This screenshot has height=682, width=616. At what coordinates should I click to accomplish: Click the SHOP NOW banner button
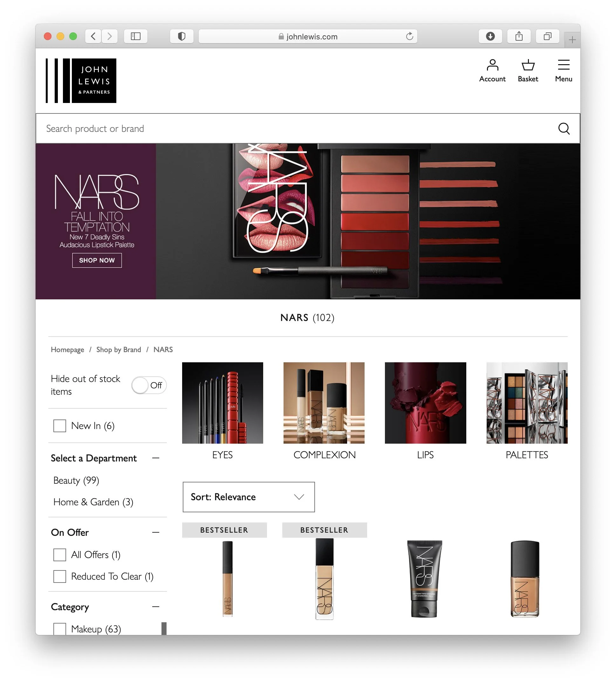(x=97, y=260)
